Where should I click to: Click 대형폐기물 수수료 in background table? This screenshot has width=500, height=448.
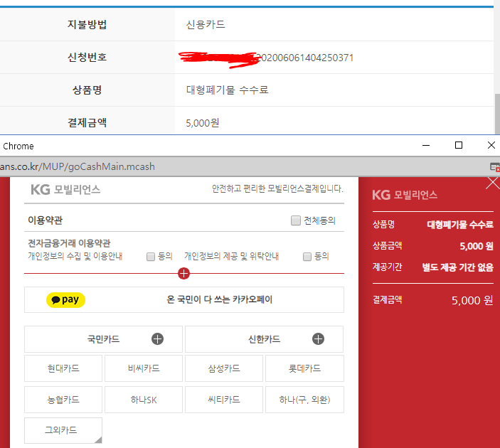click(227, 90)
